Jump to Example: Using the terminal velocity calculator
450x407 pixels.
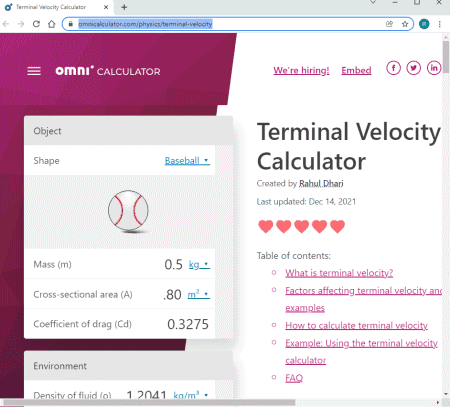click(361, 352)
